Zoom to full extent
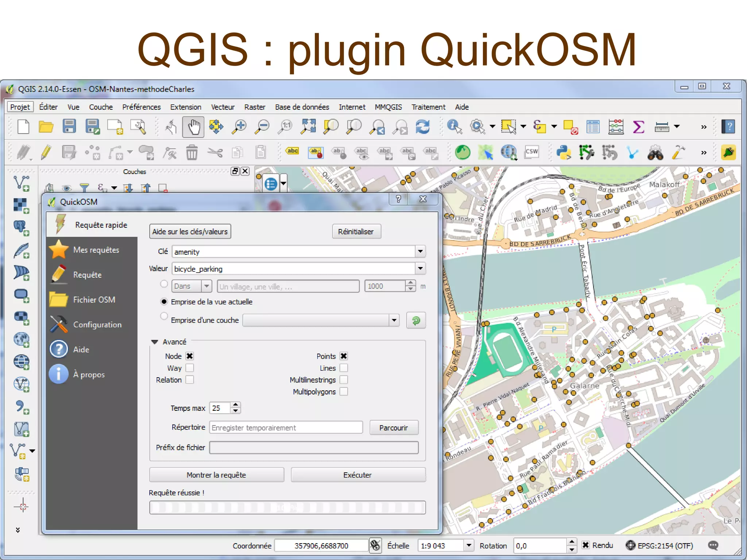747x560 pixels. 308,126
